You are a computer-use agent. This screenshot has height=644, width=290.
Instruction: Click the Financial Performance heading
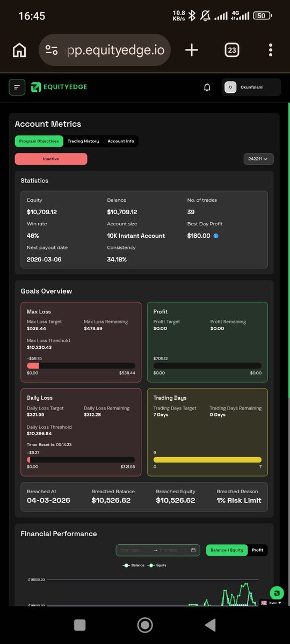pos(59,534)
